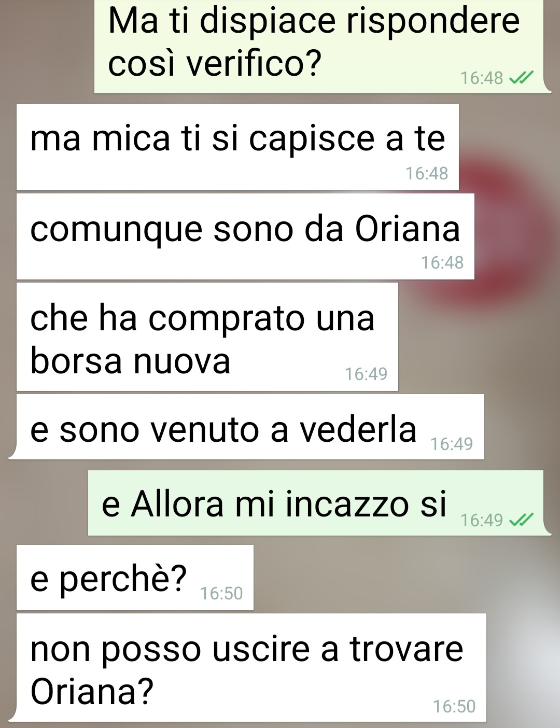Tap the 16:50 timestamp on the last Oriana message
This screenshot has height=728, width=560.
click(454, 706)
